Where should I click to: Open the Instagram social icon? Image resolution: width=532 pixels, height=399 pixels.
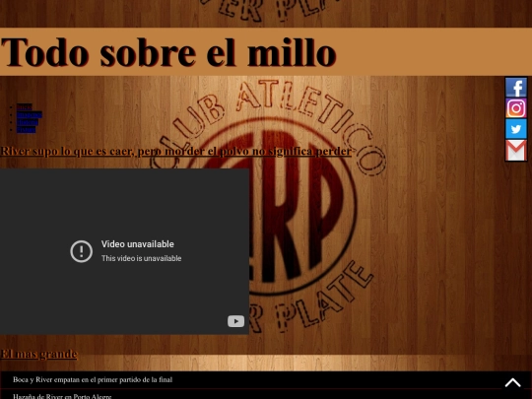point(516,108)
